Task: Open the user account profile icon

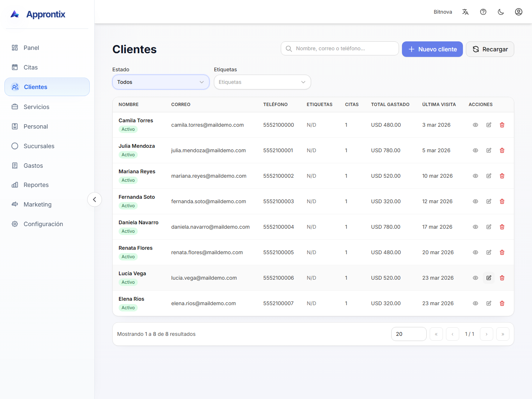Action: click(519, 12)
